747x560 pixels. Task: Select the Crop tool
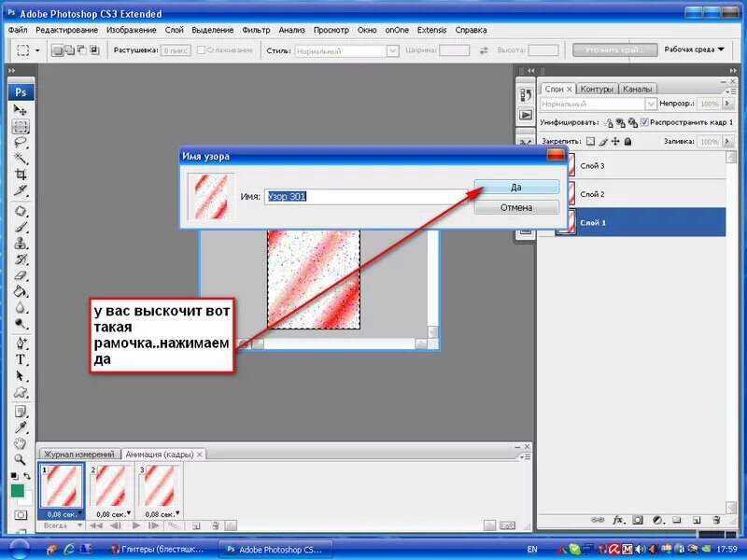point(20,175)
